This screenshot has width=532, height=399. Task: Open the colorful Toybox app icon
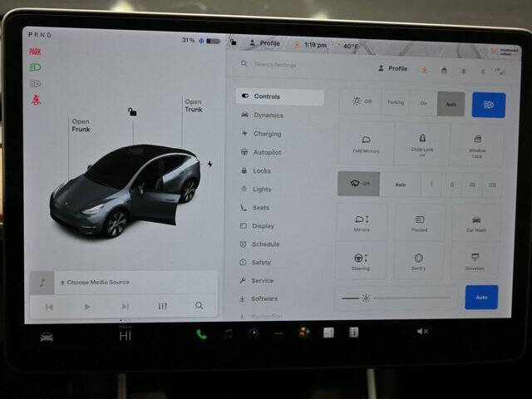point(303,332)
